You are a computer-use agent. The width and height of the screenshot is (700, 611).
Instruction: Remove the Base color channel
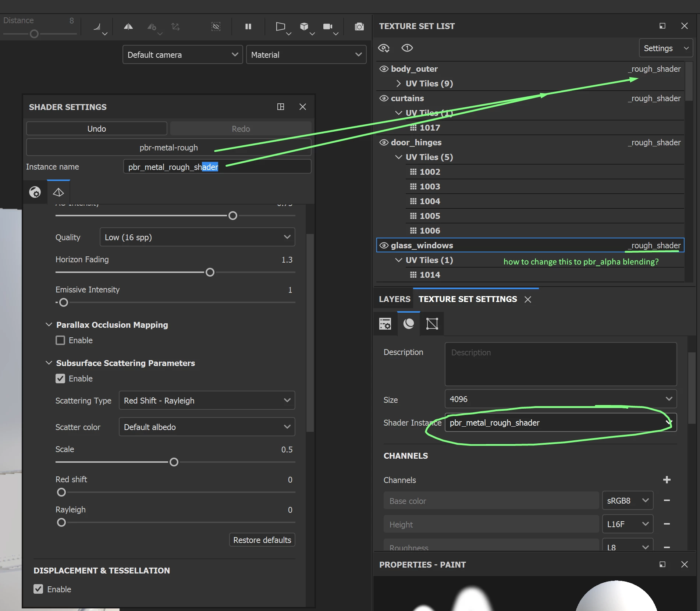click(667, 500)
